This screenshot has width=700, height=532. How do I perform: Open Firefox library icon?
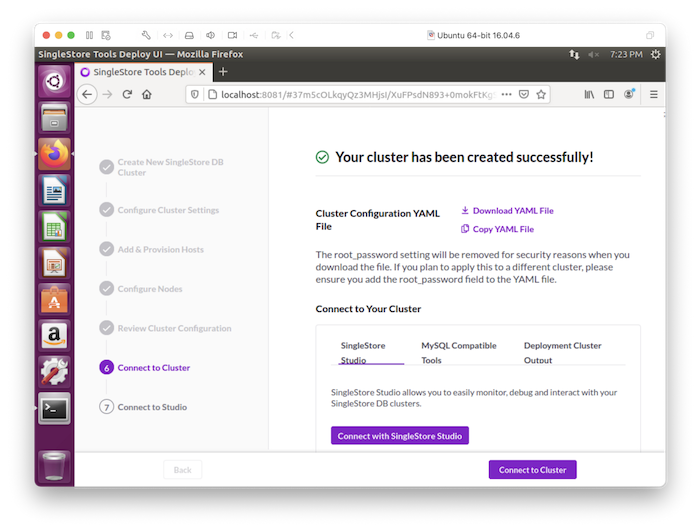[x=589, y=95]
